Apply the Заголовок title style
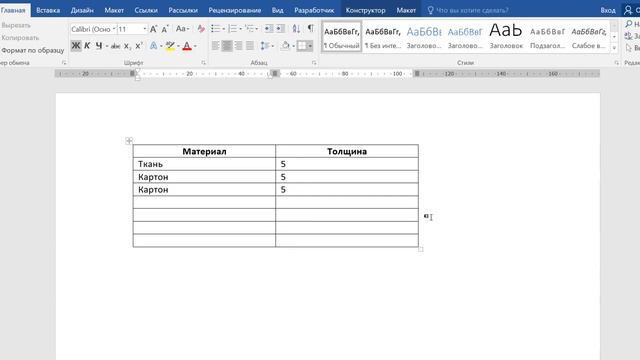The height and width of the screenshot is (360, 640). (506, 37)
